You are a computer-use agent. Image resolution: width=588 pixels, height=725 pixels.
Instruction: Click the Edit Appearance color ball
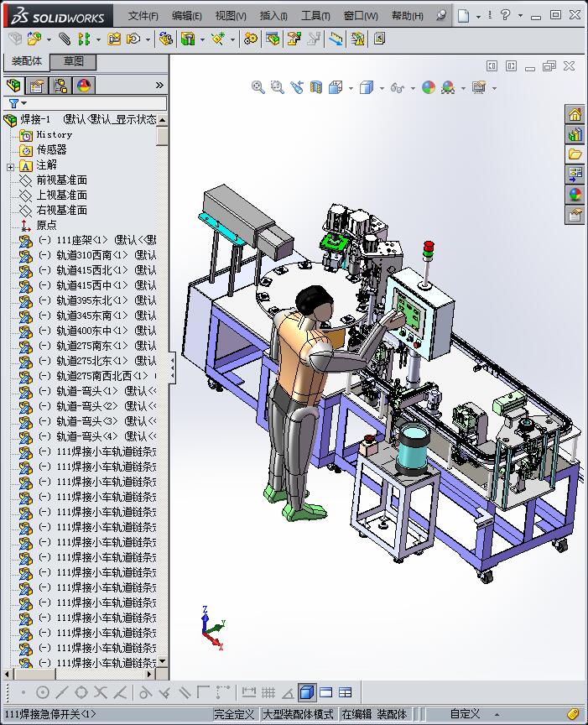coord(429,87)
